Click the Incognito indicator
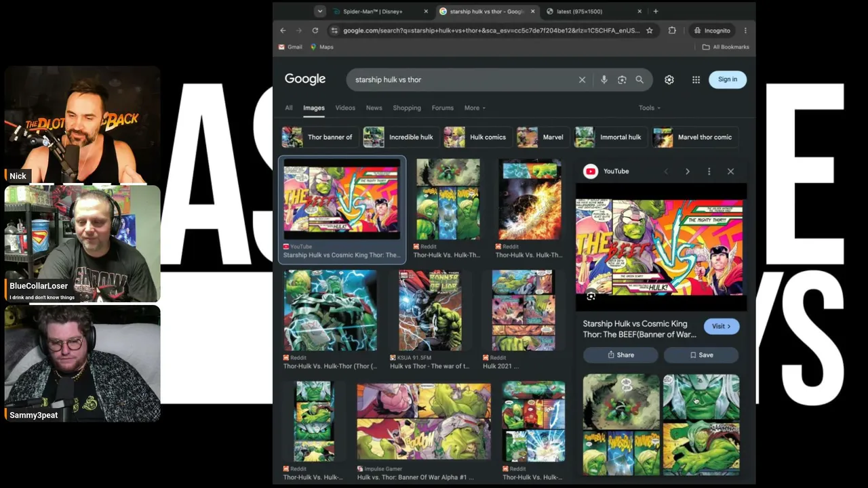The width and height of the screenshot is (868, 488). point(712,30)
